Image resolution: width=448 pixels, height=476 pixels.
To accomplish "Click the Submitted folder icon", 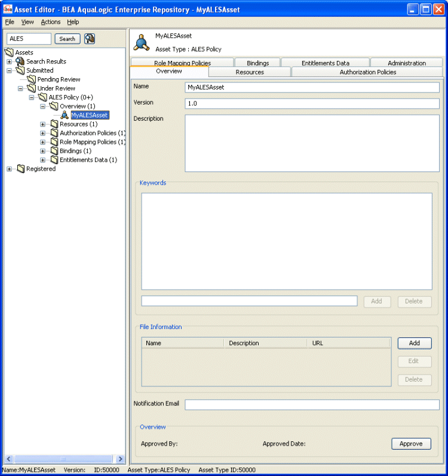I will pos(20,70).
